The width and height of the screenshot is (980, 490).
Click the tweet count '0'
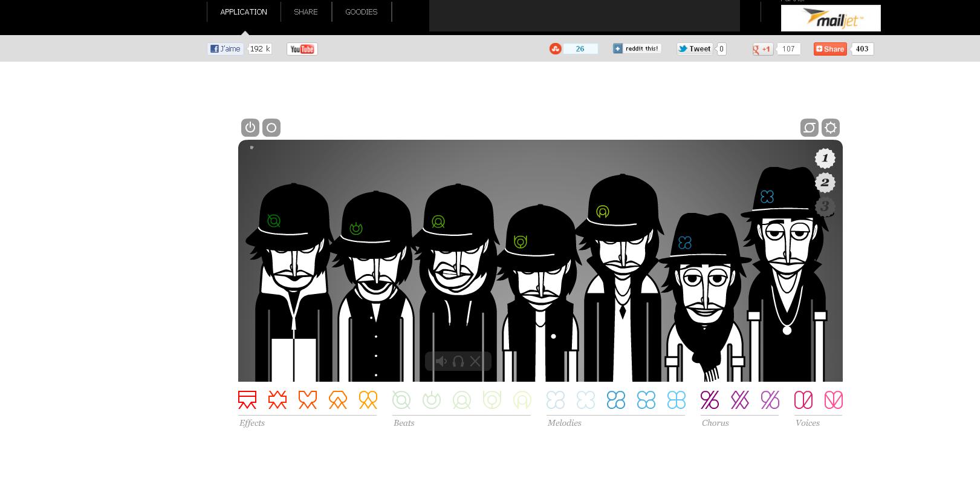[x=721, y=49]
